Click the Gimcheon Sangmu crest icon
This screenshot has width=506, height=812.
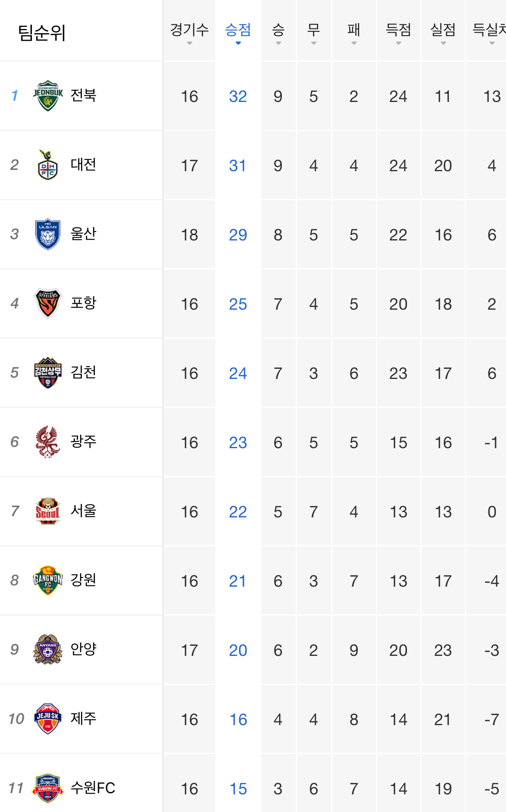click(x=48, y=373)
